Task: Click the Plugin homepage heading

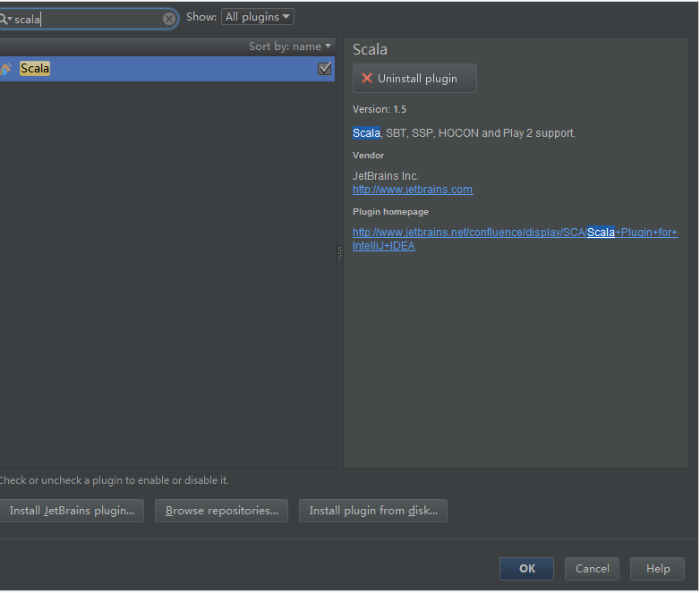Action: (390, 212)
